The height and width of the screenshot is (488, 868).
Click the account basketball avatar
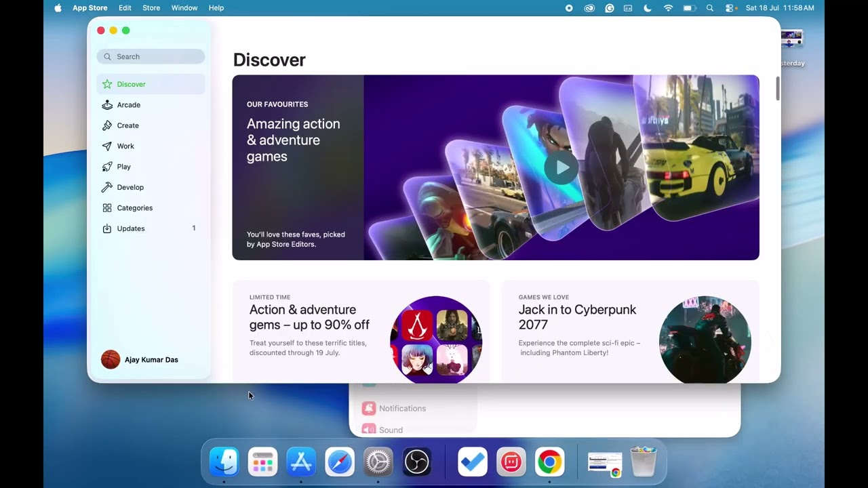pos(111,360)
